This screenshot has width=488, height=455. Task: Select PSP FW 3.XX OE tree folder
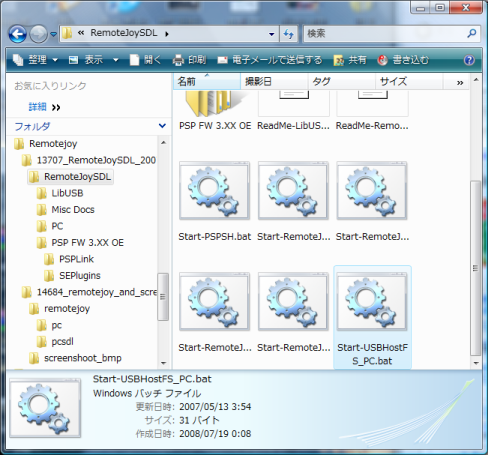pos(80,243)
